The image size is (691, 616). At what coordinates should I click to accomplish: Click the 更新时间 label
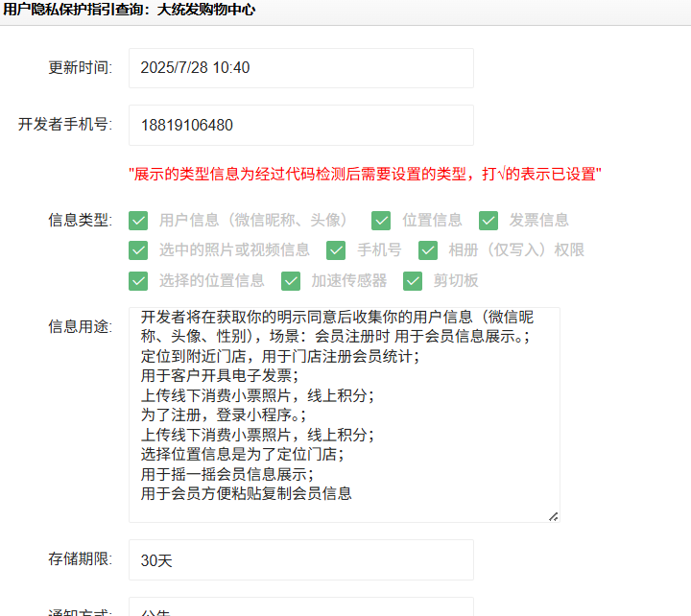(81, 67)
